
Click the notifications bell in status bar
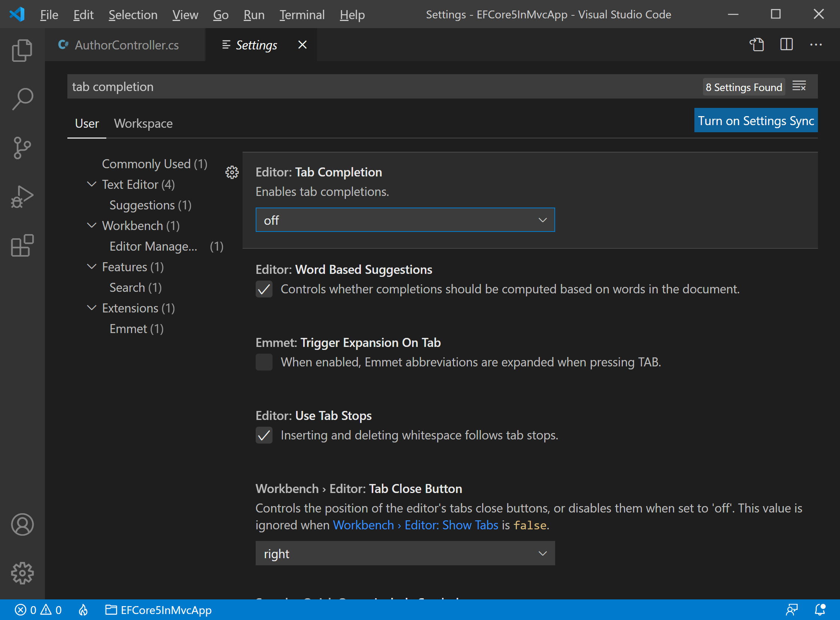point(820,610)
